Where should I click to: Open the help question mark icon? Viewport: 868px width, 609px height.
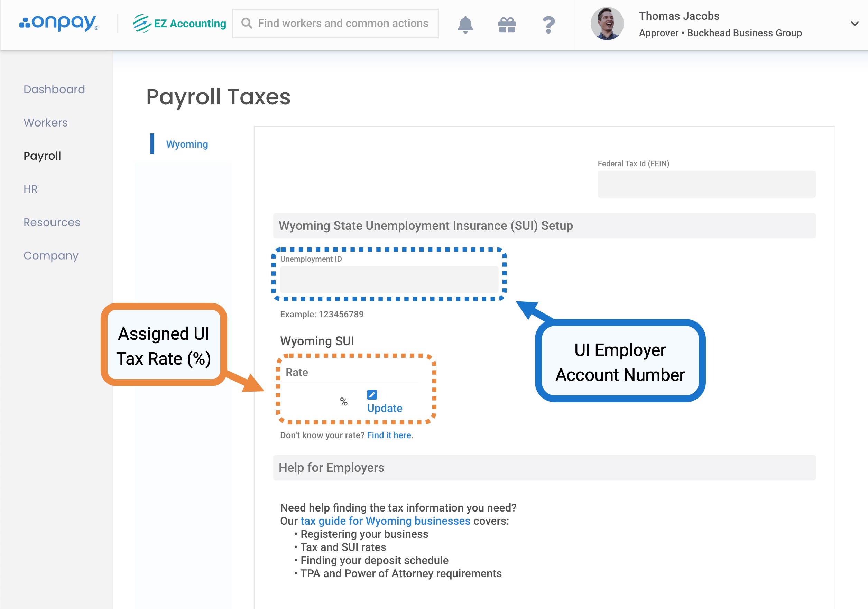coord(548,25)
